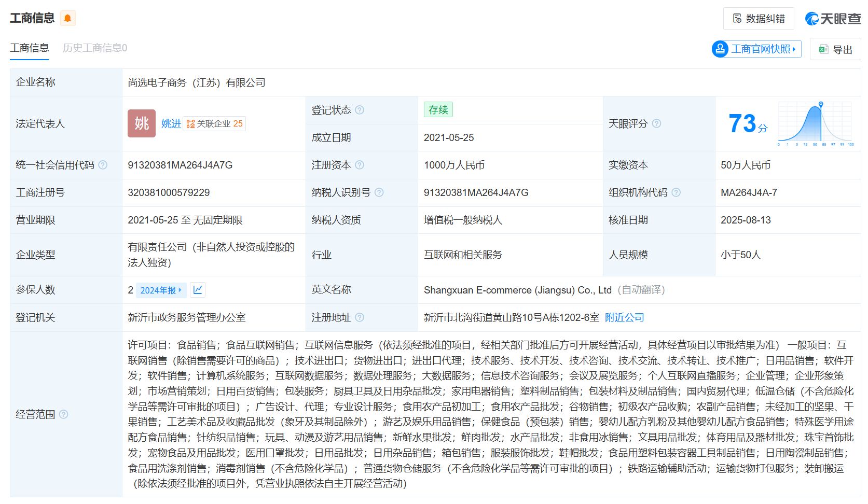Click the 73分 score value
Image resolution: width=868 pixels, height=504 pixels.
748,124
